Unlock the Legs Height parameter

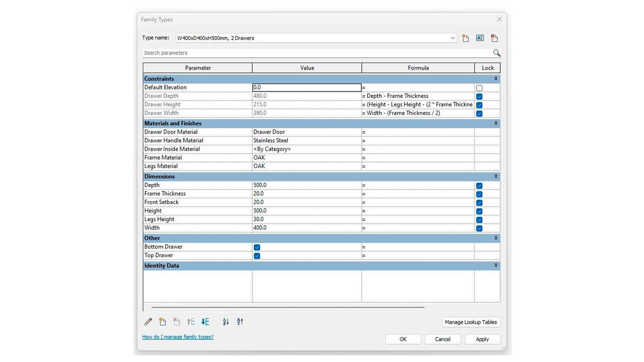pyautogui.click(x=479, y=220)
